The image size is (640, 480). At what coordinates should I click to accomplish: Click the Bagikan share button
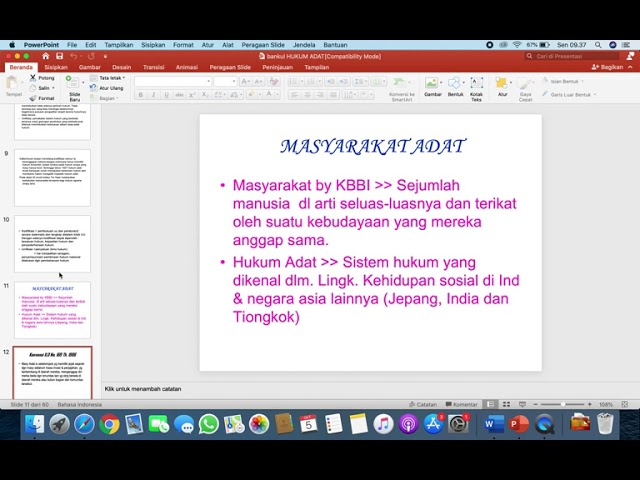click(x=608, y=67)
